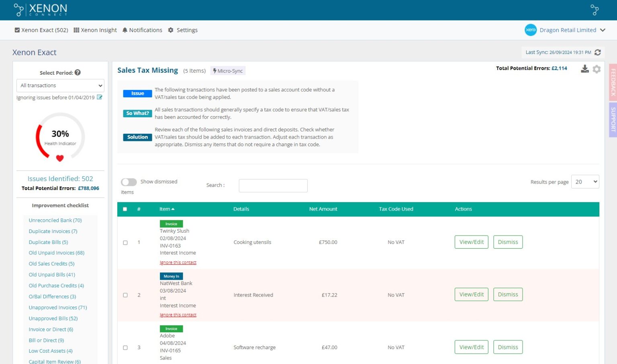Click the download export icon
The height and width of the screenshot is (364, 617).
click(584, 69)
